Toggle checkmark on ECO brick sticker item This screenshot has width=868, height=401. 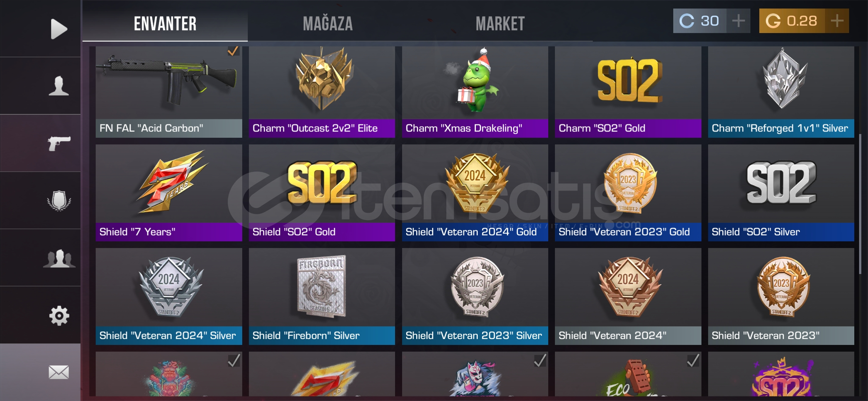click(693, 360)
